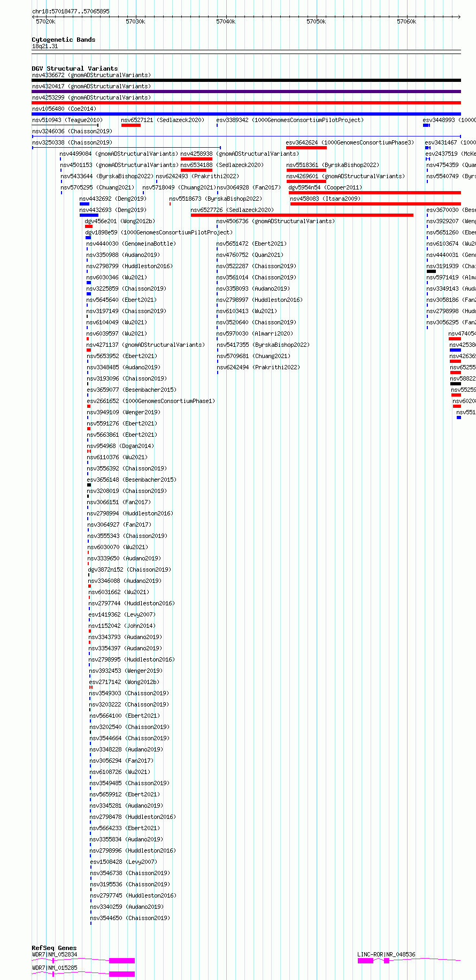The image size is (476, 980).
Task: Click dgv3872n152 (Chaisson2019) label
Action: (129, 569)
